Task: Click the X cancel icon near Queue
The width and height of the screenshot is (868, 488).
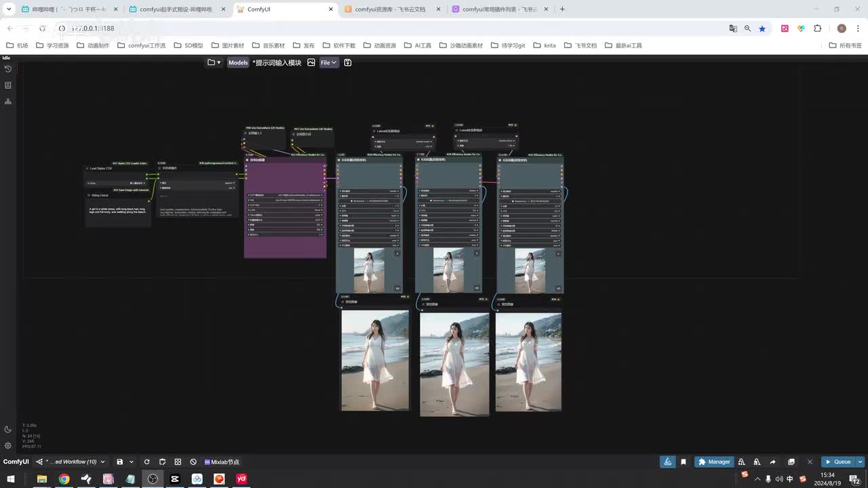Action: (810, 462)
